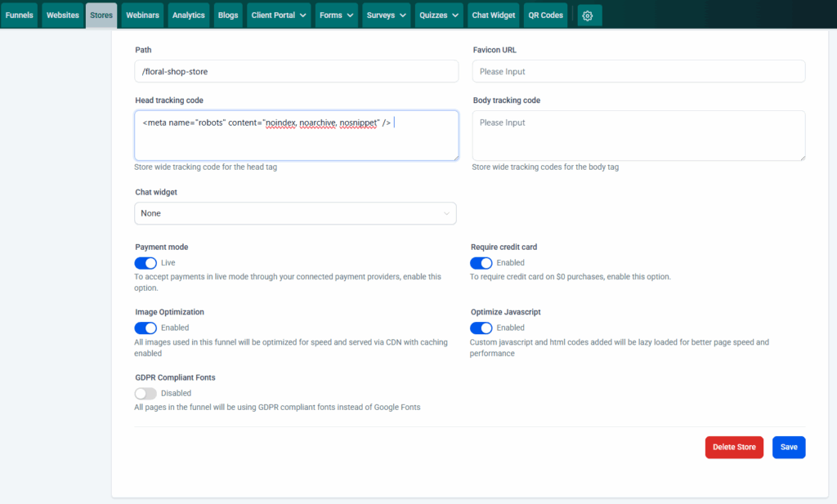Click inside the Body tracking code box

pos(638,135)
